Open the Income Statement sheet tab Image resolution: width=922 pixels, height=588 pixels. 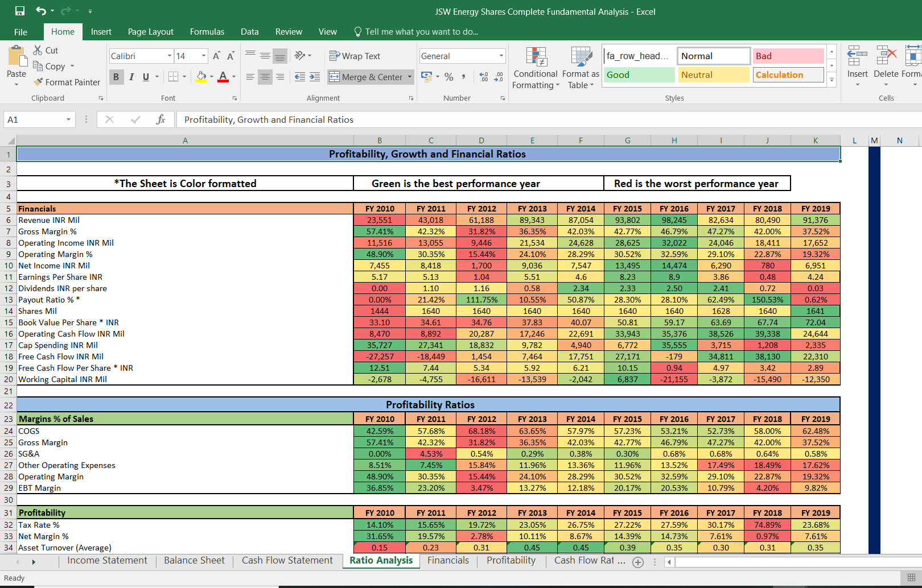[107, 561]
